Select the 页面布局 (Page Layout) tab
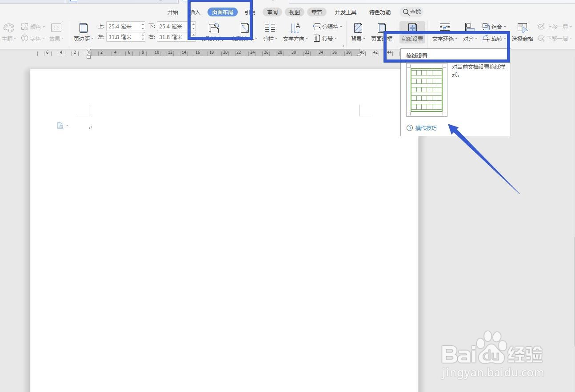575x392 pixels. (x=223, y=12)
